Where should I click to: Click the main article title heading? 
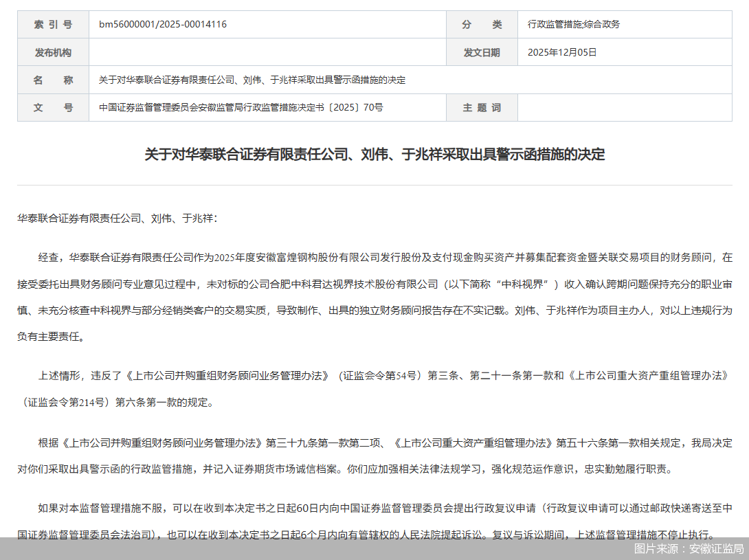(x=374, y=155)
